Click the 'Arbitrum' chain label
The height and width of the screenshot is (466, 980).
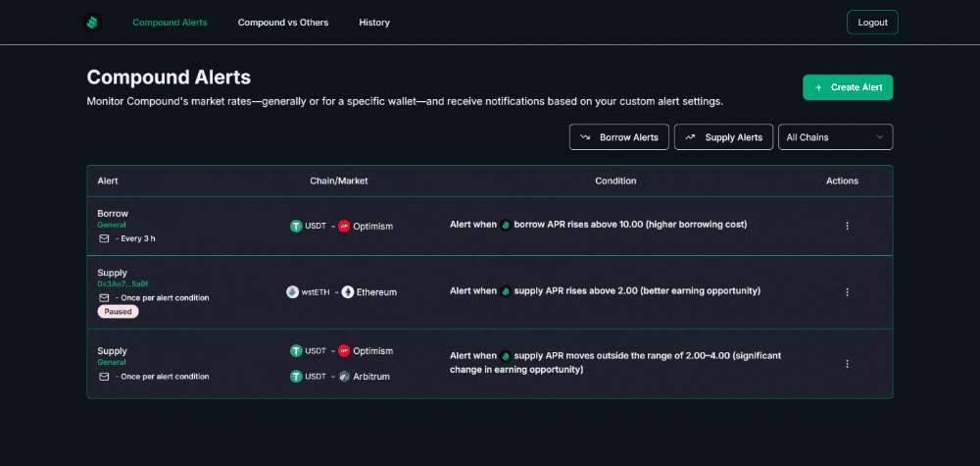pyautogui.click(x=371, y=377)
